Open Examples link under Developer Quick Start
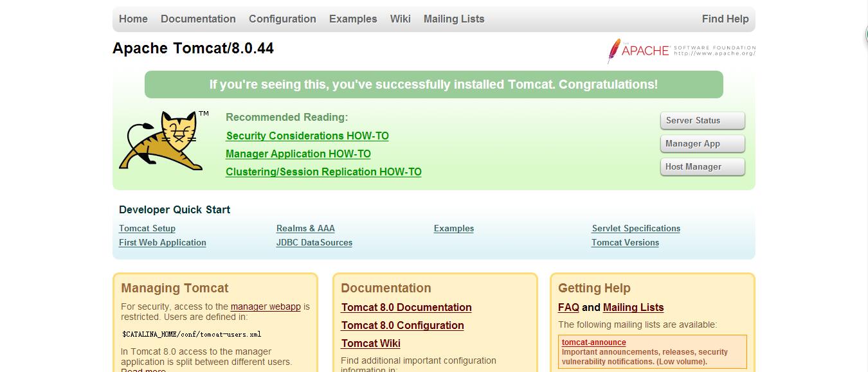 pos(454,229)
